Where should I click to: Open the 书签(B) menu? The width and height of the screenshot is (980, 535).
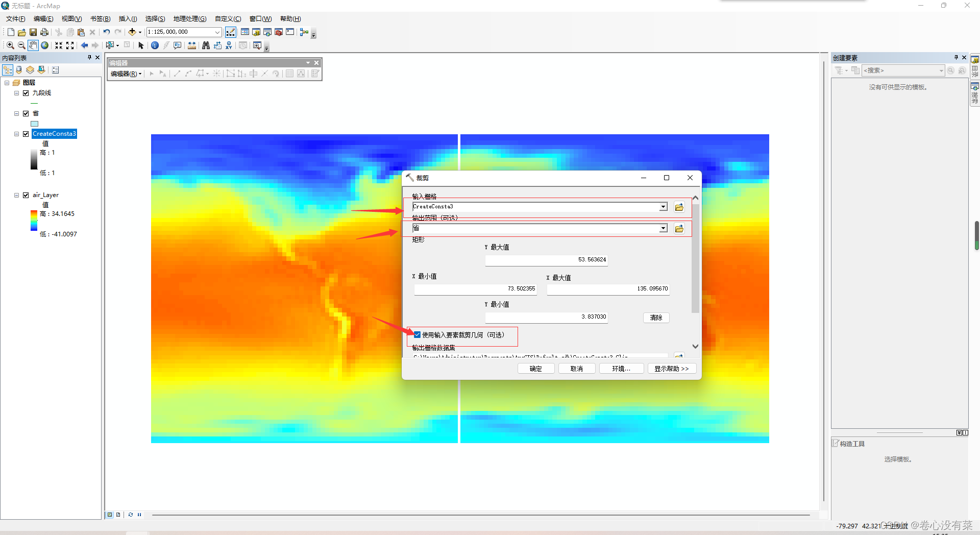pyautogui.click(x=100, y=19)
